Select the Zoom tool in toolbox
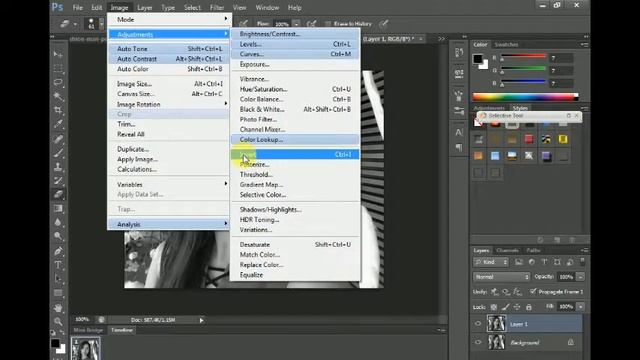 [x=58, y=321]
